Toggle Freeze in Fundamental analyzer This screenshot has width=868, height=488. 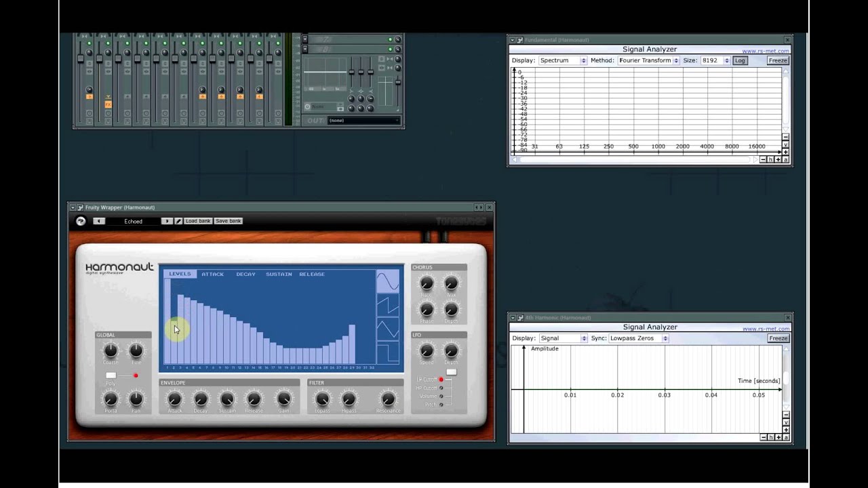[778, 60]
